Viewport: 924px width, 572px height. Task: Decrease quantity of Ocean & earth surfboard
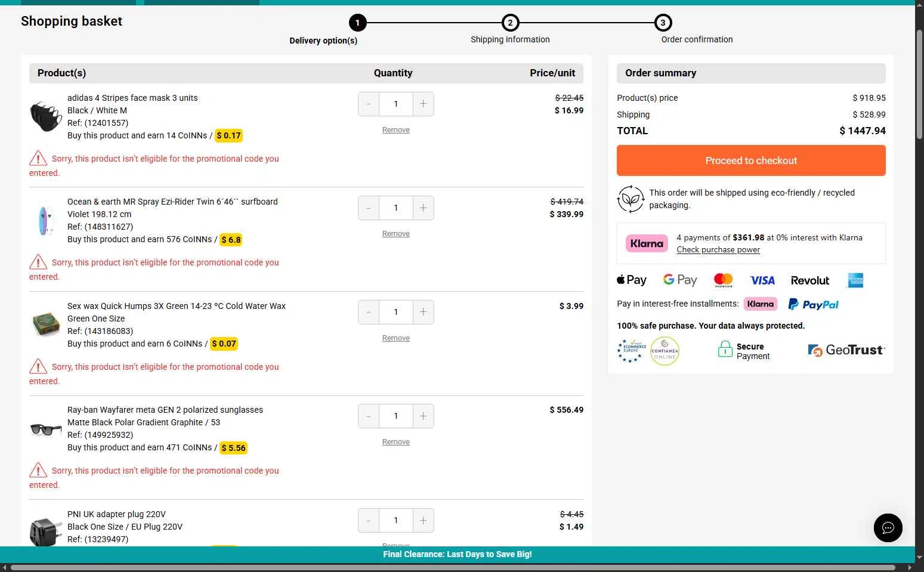click(x=369, y=208)
